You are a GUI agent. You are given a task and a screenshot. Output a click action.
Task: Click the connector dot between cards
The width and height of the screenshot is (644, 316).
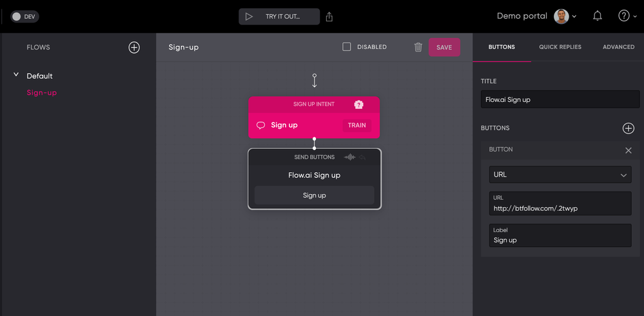[x=314, y=143]
